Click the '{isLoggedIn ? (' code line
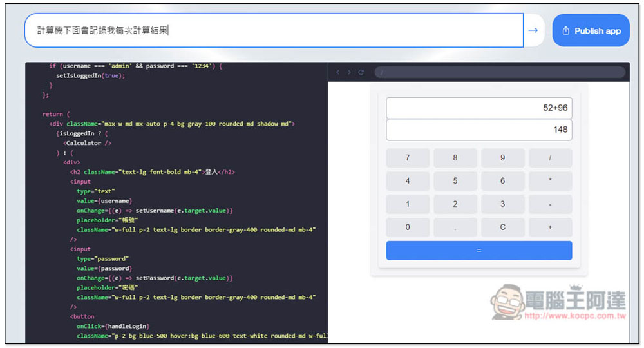This screenshot has width=644, height=348. click(82, 133)
